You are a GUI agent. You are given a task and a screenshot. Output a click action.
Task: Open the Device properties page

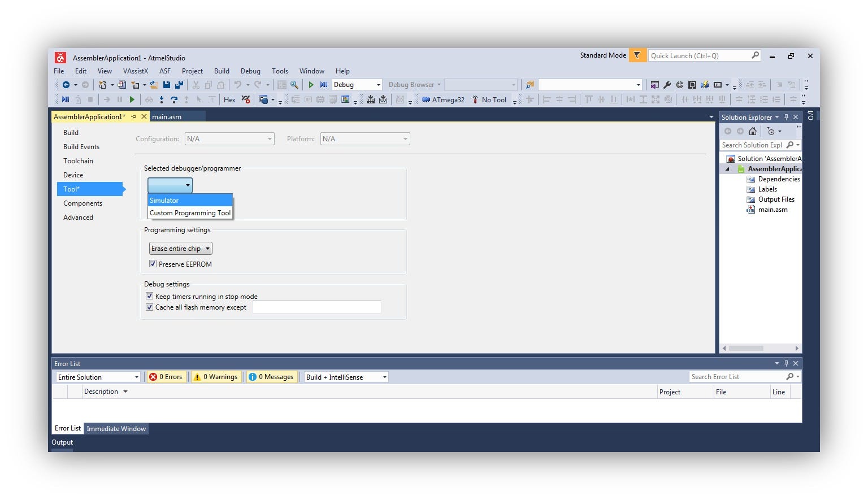tap(73, 175)
